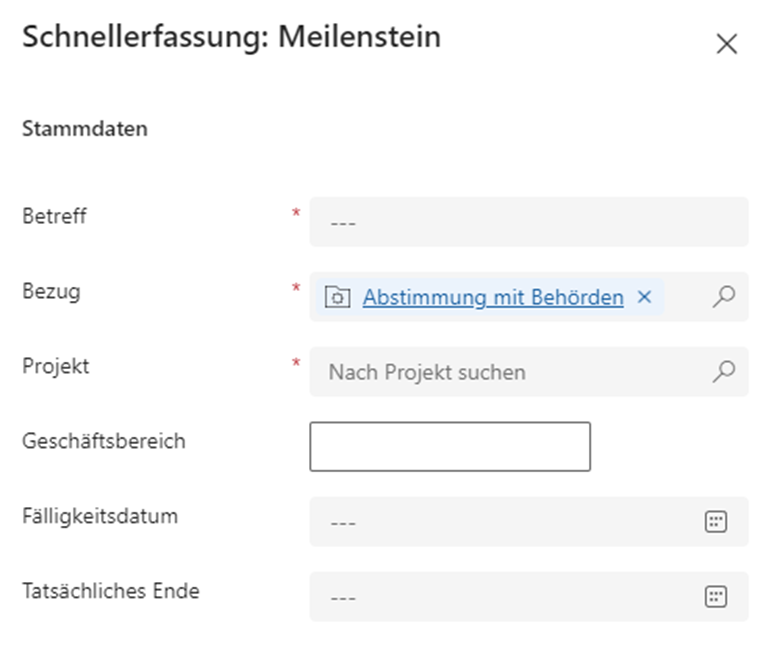Click the Betreff field label
Viewport: 777px width, 645px height.
[54, 215]
